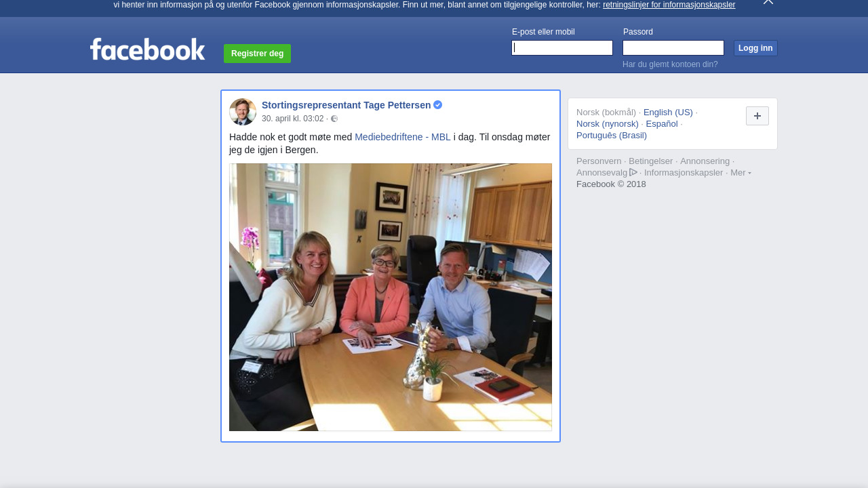The image size is (868, 488).
Task: Open retningslinjer for informasjonskapsler link
Action: 669,5
